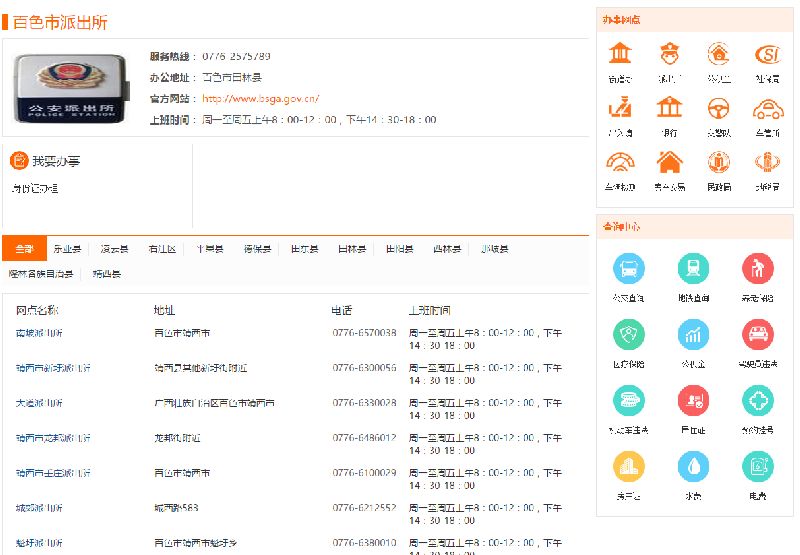This screenshot has width=800, height=555.
Task: Click the 交警队 steering wheel icon
Action: coord(718,108)
